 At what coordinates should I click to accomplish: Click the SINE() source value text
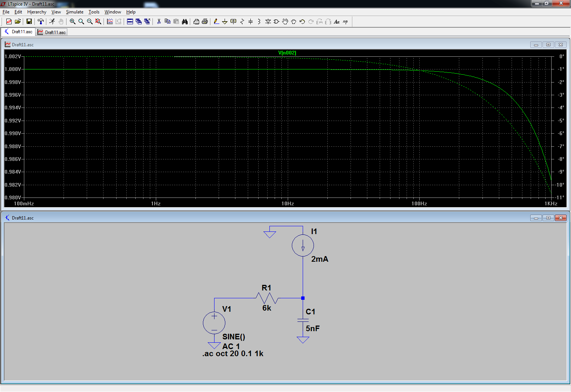click(234, 337)
